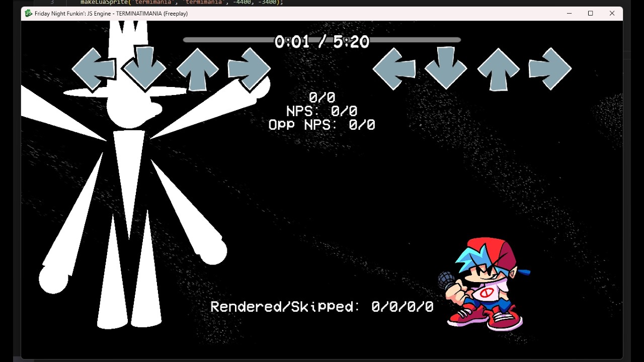This screenshot has height=362, width=644.
Task: Click the opponent's left arrow receptor
Action: [94, 69]
